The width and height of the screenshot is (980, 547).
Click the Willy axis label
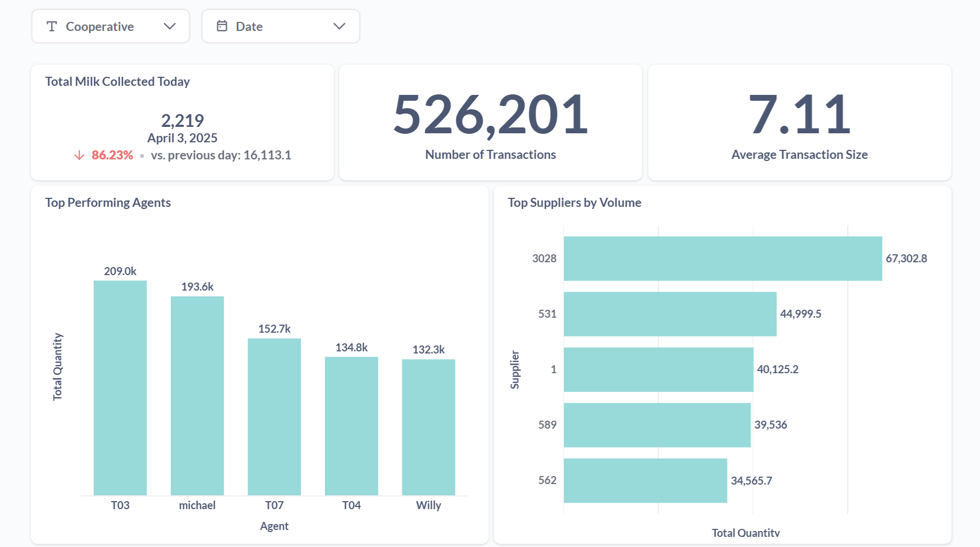click(428, 505)
